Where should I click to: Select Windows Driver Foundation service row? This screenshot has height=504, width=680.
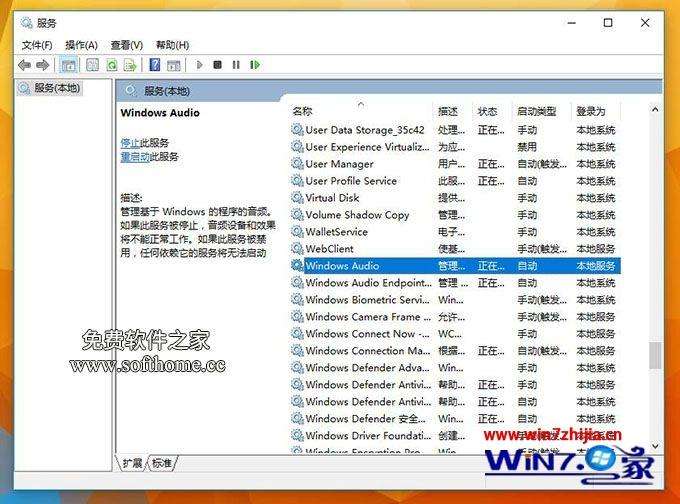pos(455,435)
